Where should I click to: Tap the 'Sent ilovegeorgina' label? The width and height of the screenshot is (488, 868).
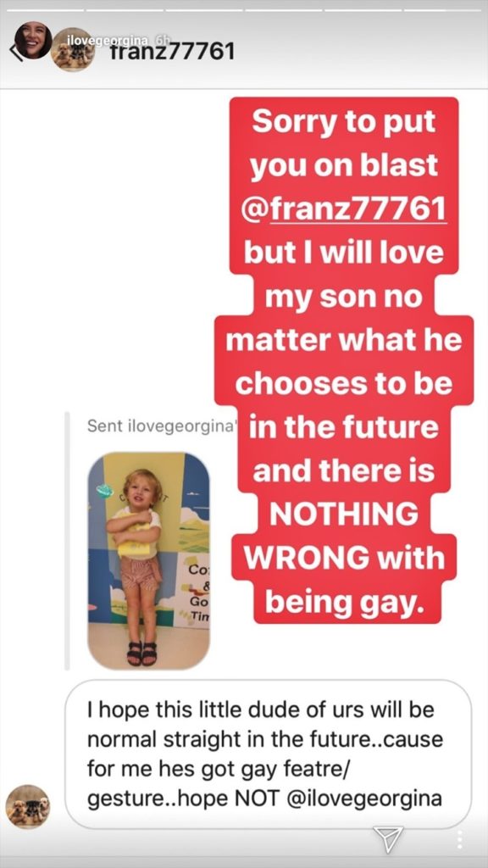pos(158,426)
